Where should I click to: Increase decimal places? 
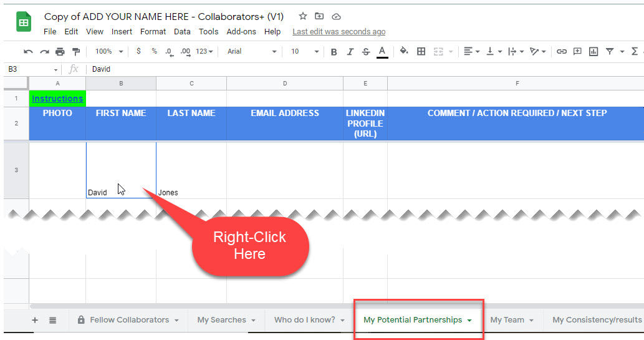pyautogui.click(x=185, y=52)
